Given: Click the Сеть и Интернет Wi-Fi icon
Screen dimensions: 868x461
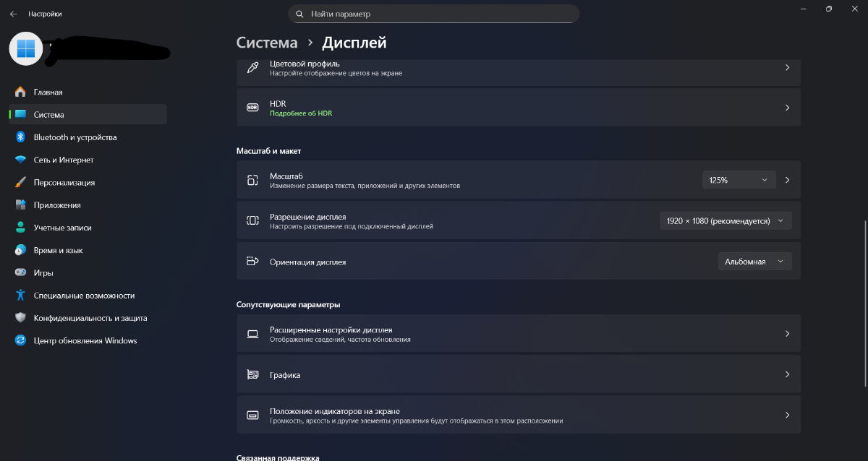Looking at the screenshot, I should 20,160.
